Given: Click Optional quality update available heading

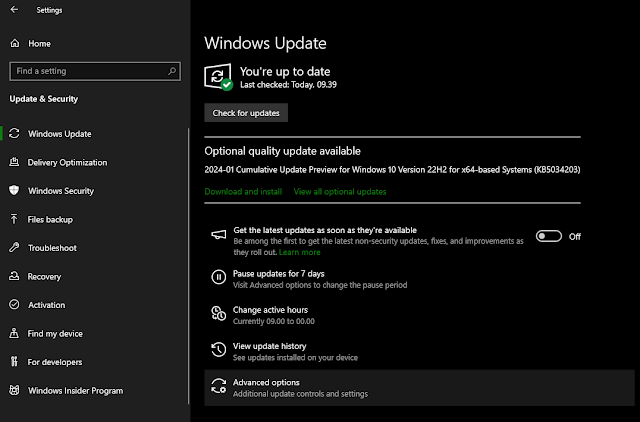Looking at the screenshot, I should pos(282,151).
